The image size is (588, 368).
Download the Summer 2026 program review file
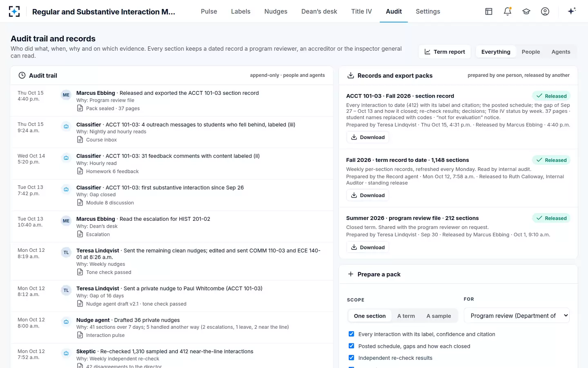tap(367, 247)
